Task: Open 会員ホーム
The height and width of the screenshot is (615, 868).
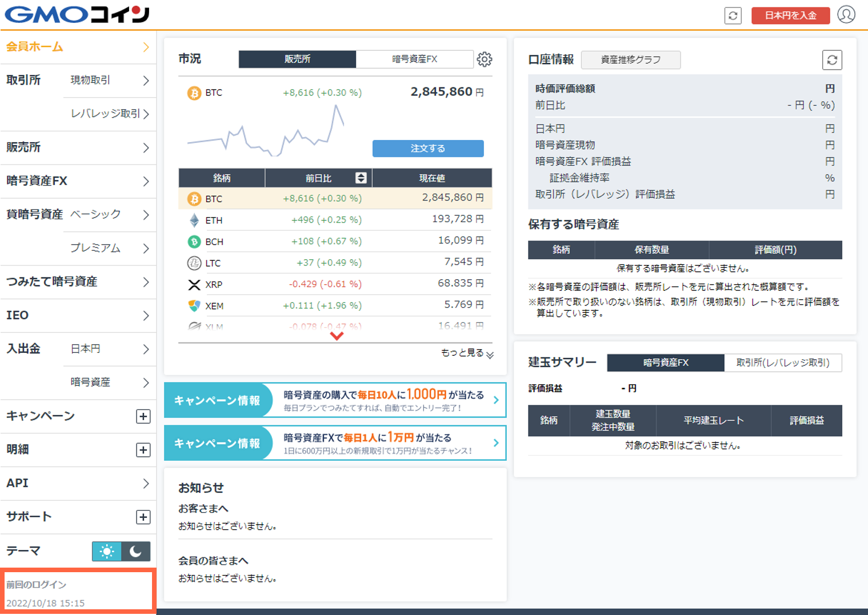Action: [78, 47]
